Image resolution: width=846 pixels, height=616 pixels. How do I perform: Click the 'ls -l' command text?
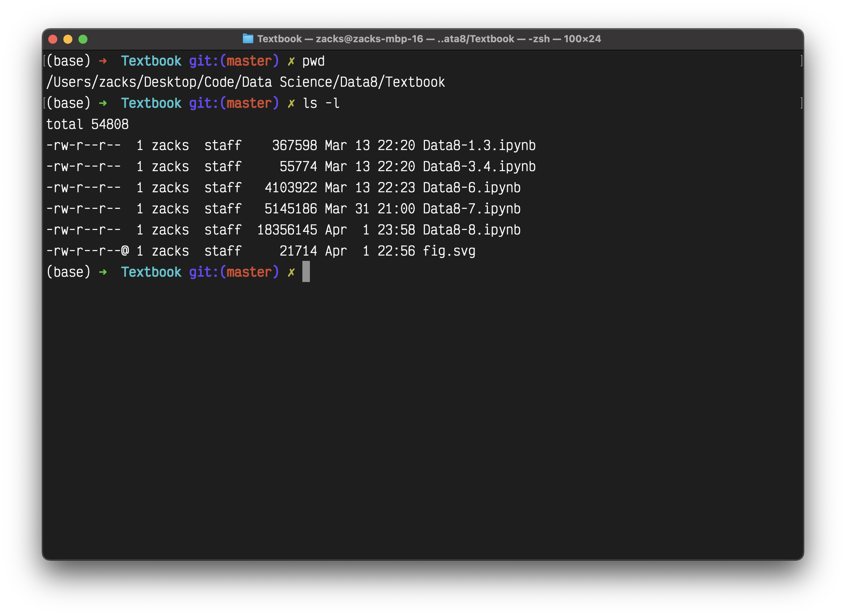pyautogui.click(x=321, y=103)
